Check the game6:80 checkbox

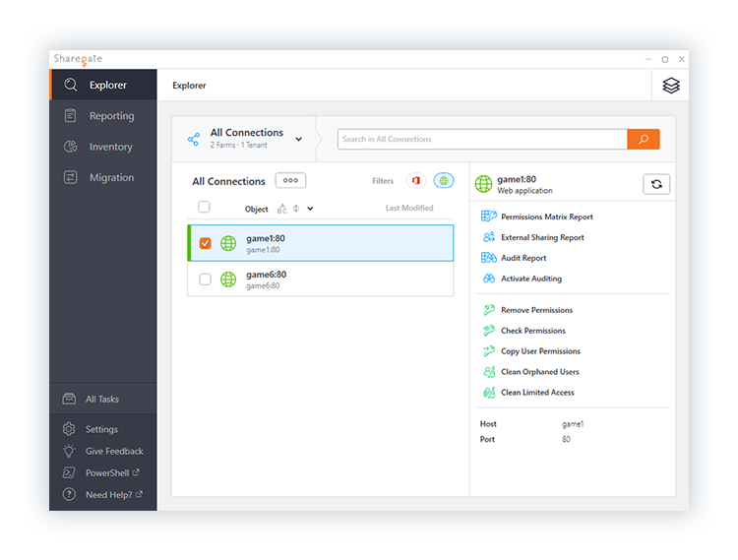(x=206, y=280)
